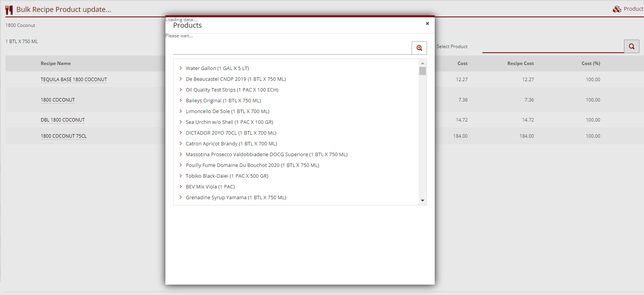Click the search icon in Products dialog
644x295 pixels.
(x=419, y=48)
